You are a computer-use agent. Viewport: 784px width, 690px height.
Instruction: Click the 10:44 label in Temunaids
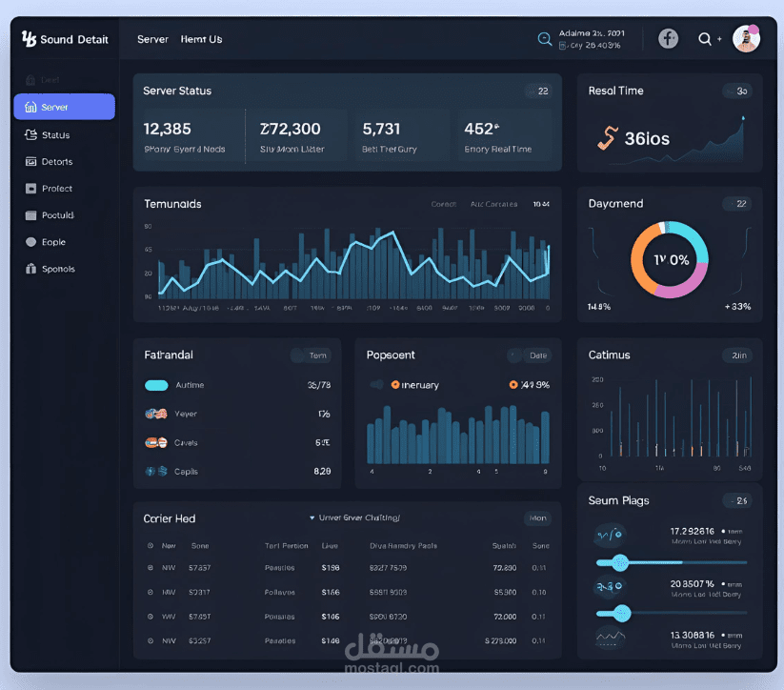coord(541,204)
